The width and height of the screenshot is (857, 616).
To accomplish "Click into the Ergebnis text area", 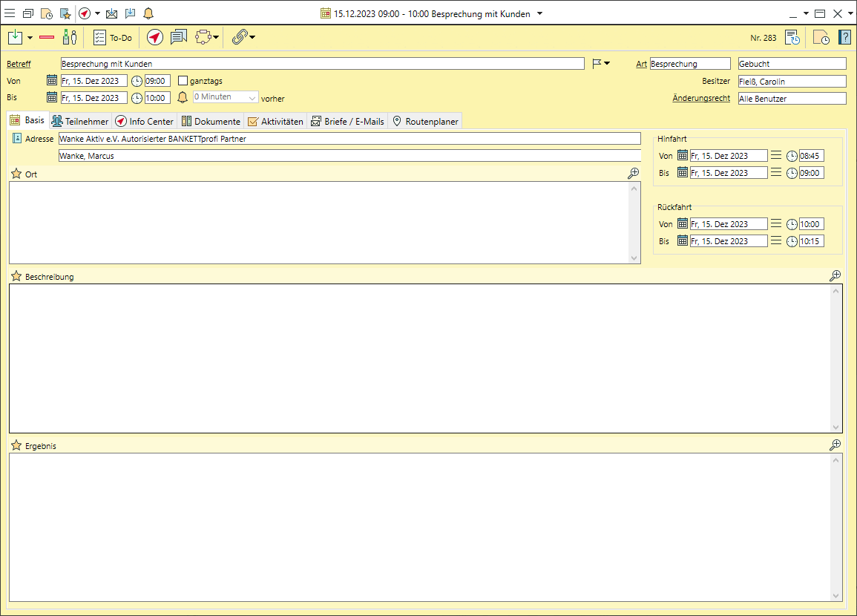I will click(419, 527).
